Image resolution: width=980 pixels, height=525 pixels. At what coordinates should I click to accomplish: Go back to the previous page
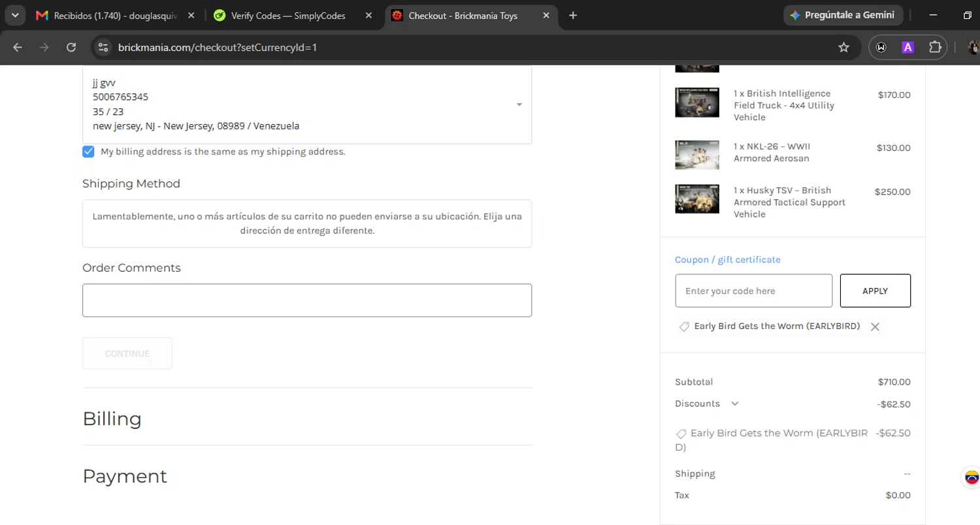(18, 47)
